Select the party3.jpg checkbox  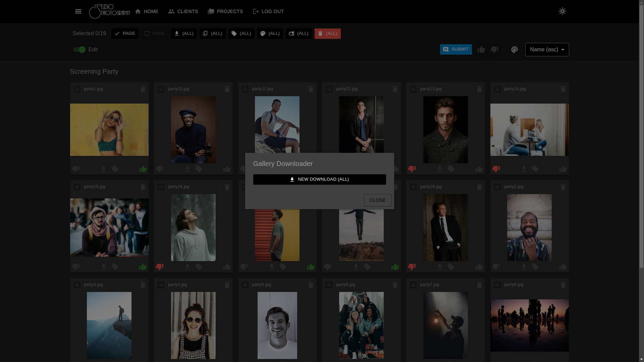tap(77, 285)
